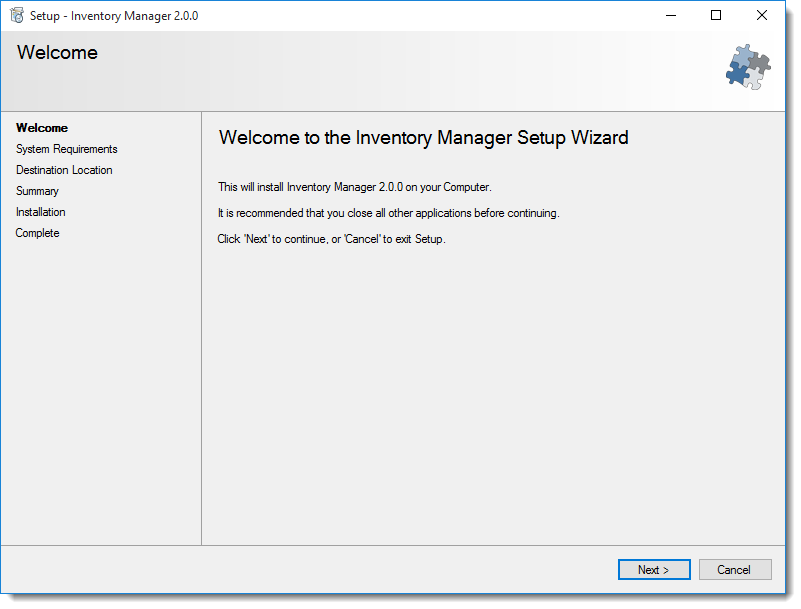Image resolution: width=801 pixels, height=609 pixels.
Task: Open the System Requirements step
Action: (x=67, y=149)
